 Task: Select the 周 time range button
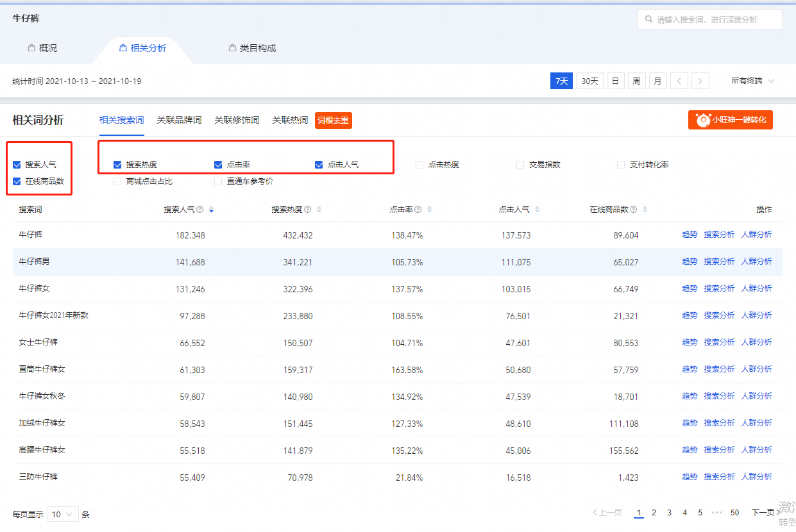coord(636,81)
